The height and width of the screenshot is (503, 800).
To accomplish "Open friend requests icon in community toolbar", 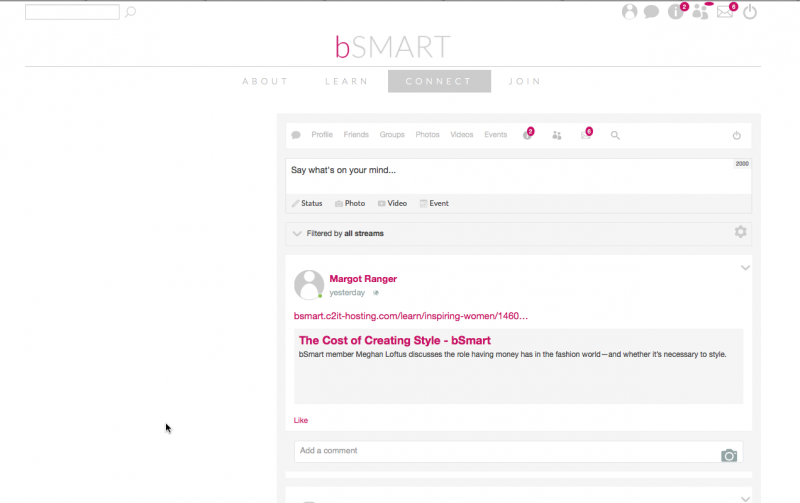I will click(x=557, y=135).
